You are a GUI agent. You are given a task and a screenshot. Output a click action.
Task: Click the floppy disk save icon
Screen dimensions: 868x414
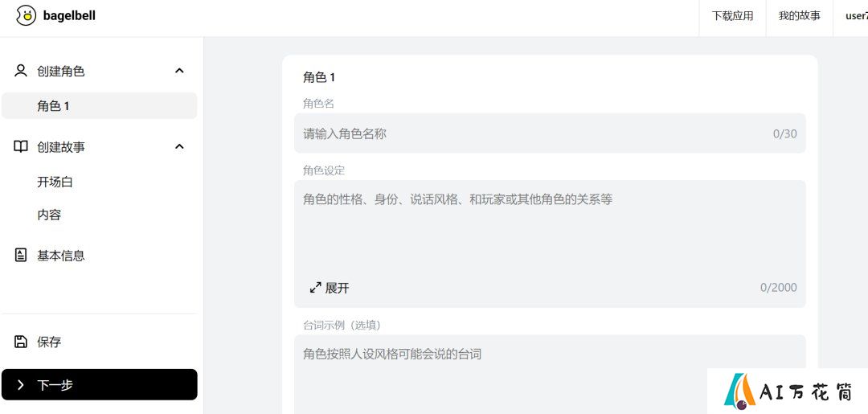20,342
